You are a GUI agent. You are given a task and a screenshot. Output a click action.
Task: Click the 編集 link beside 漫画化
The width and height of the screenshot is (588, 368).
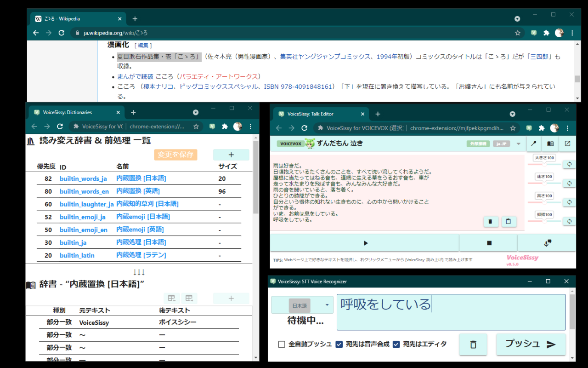(x=143, y=45)
